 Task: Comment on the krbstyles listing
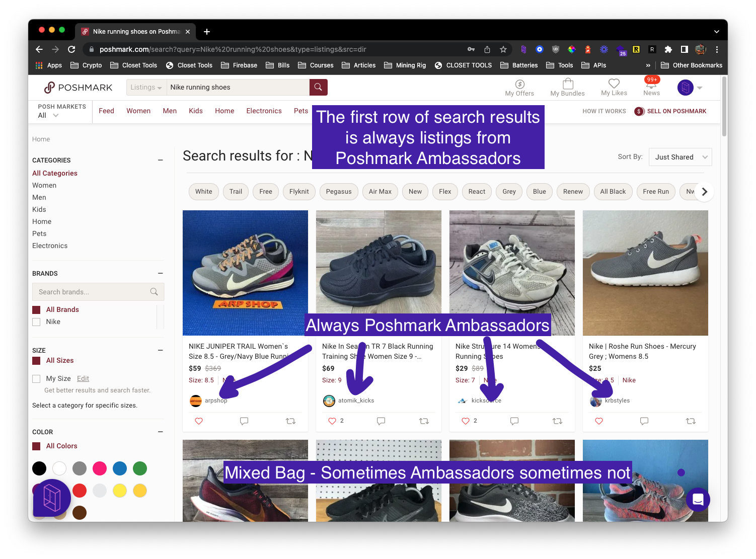pyautogui.click(x=644, y=421)
